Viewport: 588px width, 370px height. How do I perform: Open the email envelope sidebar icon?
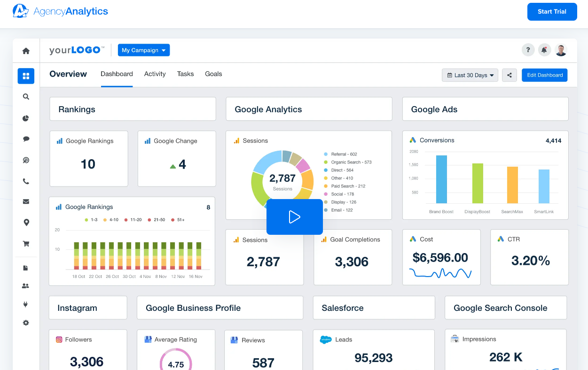(26, 201)
